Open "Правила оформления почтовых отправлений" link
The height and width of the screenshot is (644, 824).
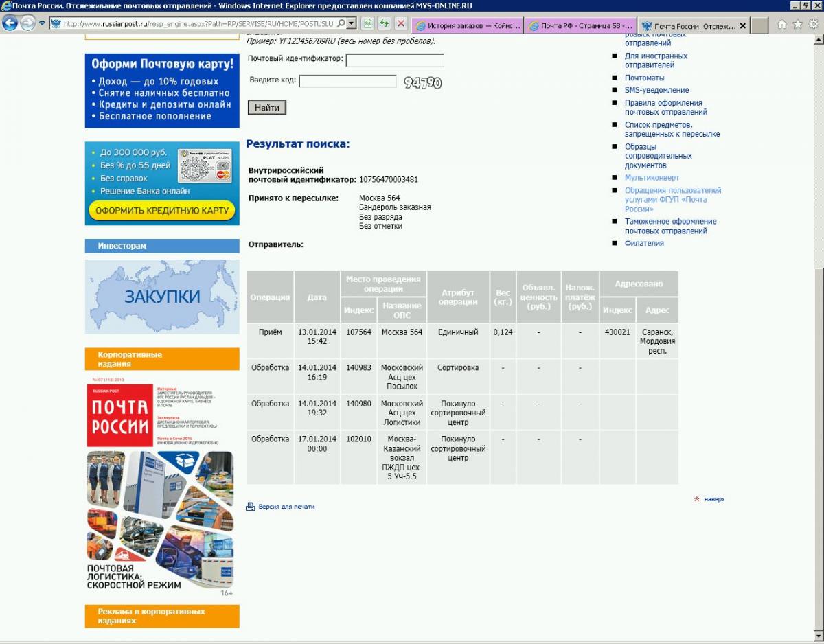665,107
